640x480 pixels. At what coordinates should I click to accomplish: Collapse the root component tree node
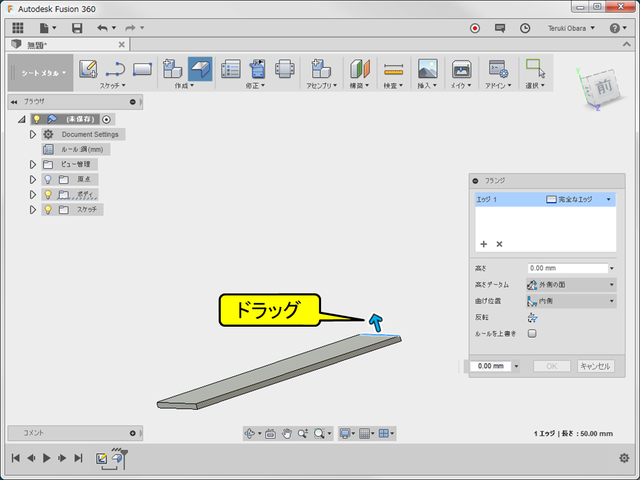coord(22,119)
